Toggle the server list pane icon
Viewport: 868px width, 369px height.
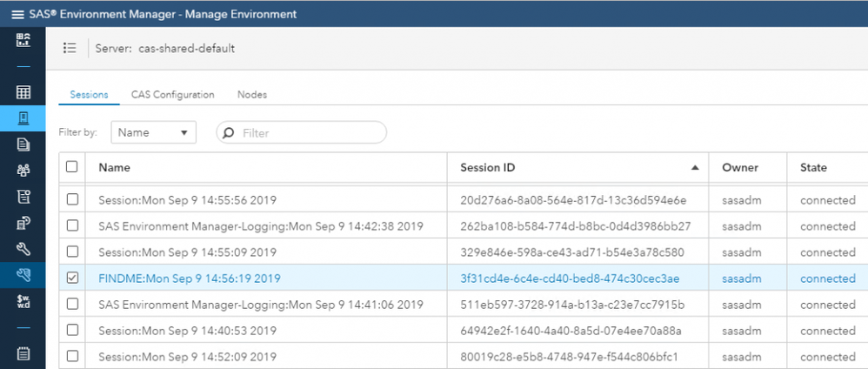tap(70, 49)
